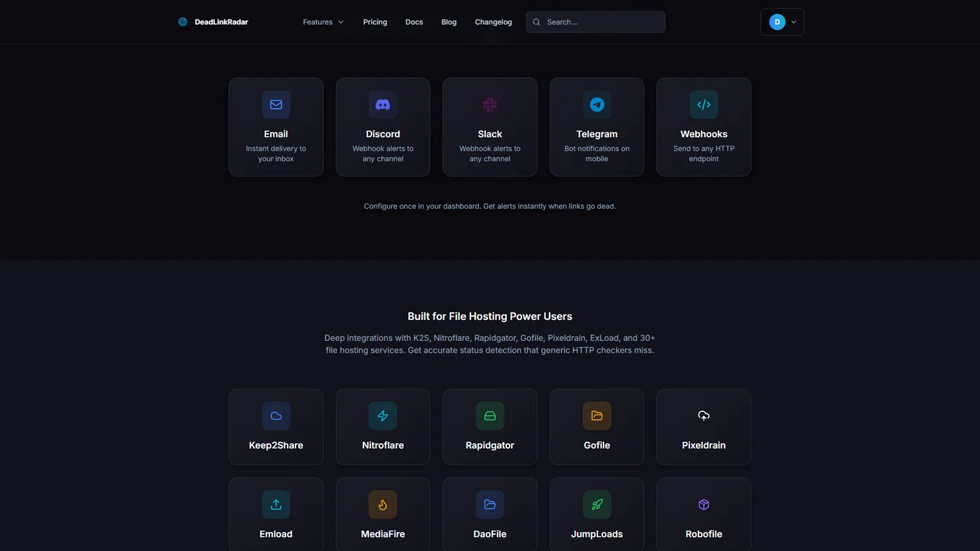
Task: Click the Telegram paper plane icon
Action: click(597, 104)
